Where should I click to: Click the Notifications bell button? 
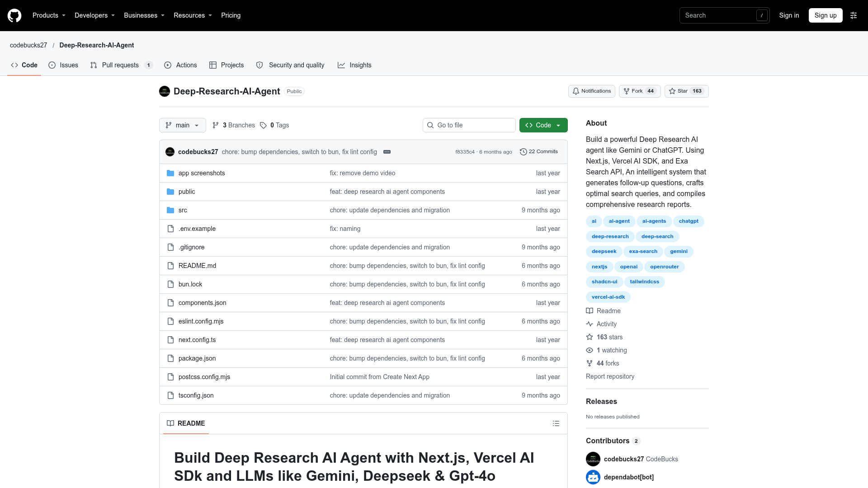(592, 91)
